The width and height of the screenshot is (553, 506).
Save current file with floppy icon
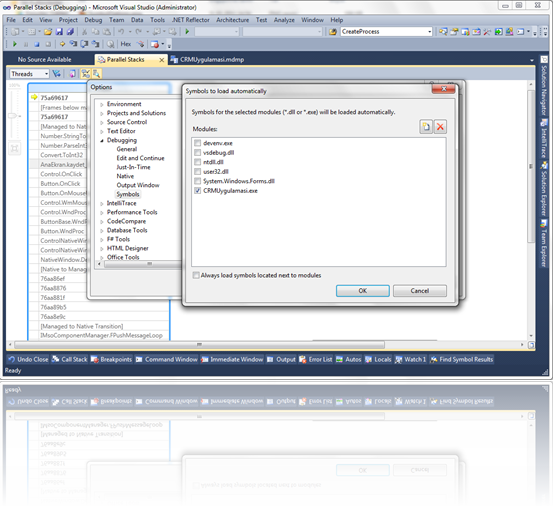(x=59, y=32)
